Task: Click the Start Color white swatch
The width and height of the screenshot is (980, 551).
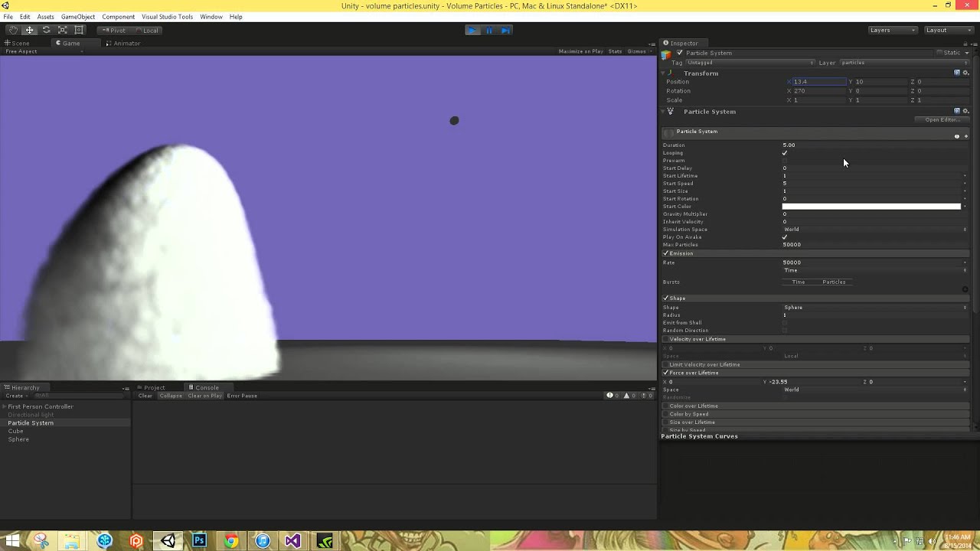Action: [x=871, y=207]
